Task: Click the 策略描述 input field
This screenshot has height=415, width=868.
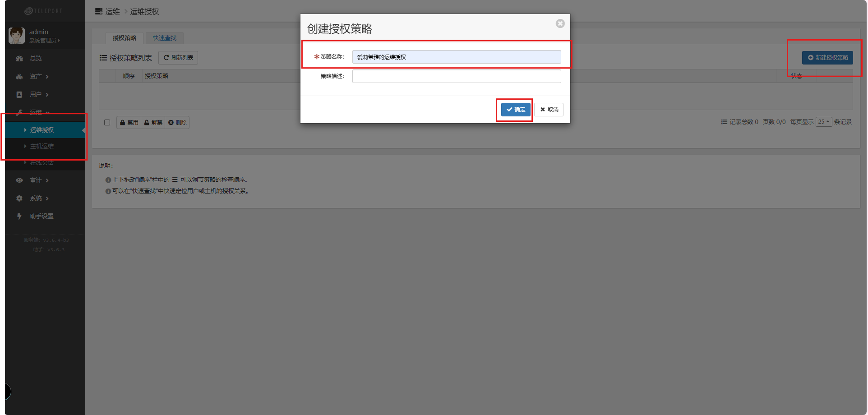Action: 456,76
